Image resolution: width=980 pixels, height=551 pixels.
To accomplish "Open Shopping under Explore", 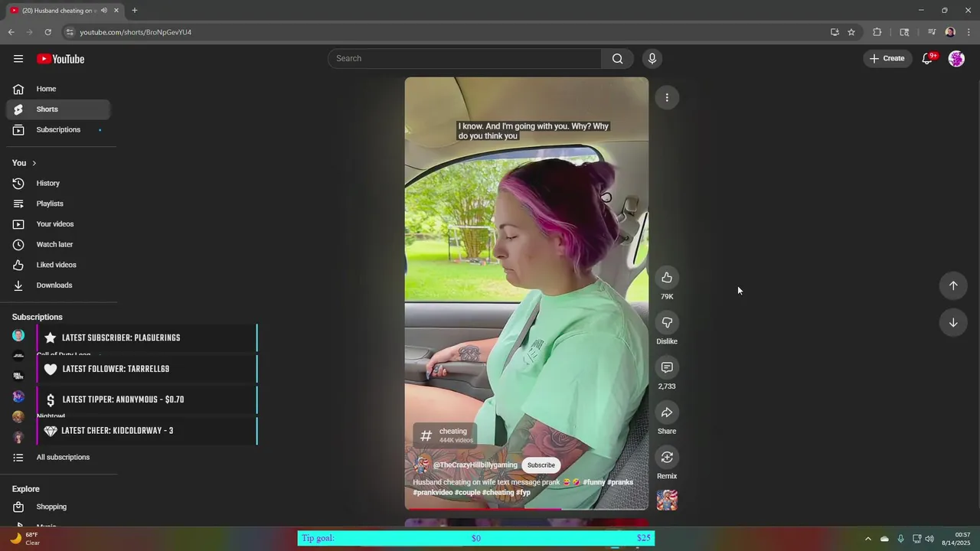I will [58, 507].
